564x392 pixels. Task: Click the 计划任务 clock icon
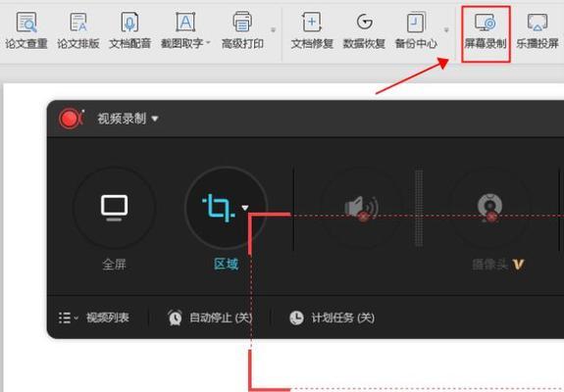coord(297,318)
